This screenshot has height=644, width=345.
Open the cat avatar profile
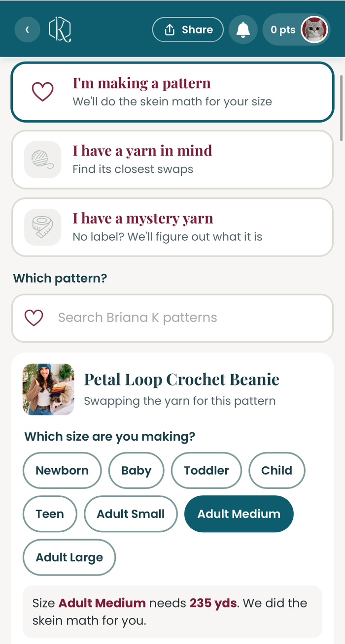314,30
